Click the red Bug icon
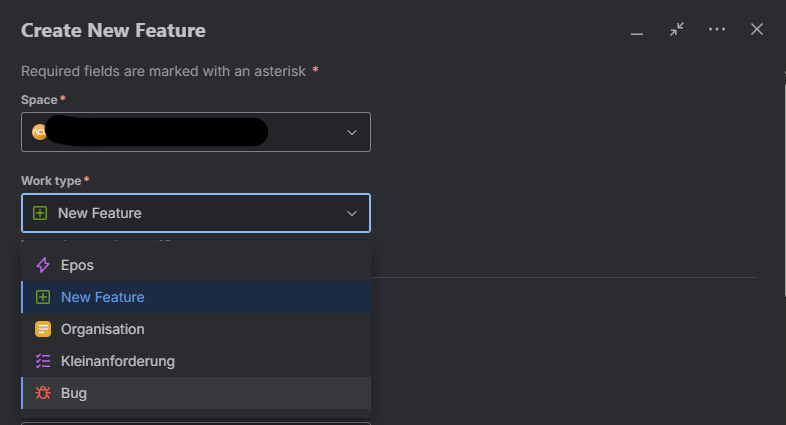 coord(43,393)
